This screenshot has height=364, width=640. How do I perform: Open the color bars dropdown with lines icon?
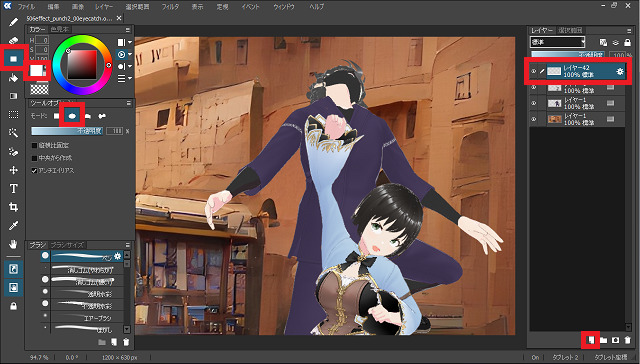[x=130, y=78]
